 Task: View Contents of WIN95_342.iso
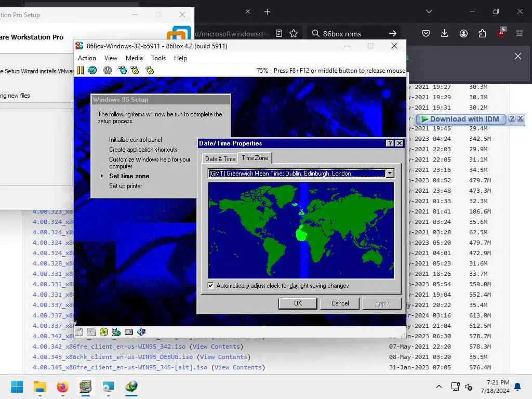pos(217,347)
